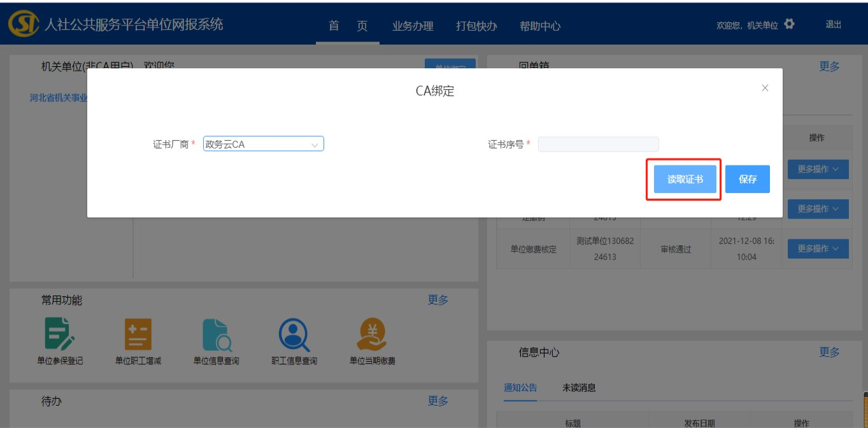This screenshot has width=868, height=428.
Task: Switch to the 未读消息 tab
Action: 579,388
